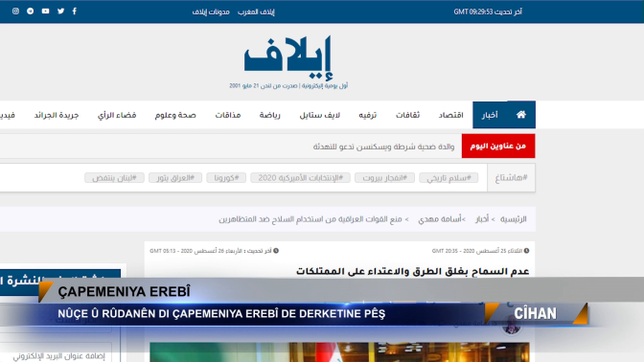Click the #كورونا hashtag tag

226,178
